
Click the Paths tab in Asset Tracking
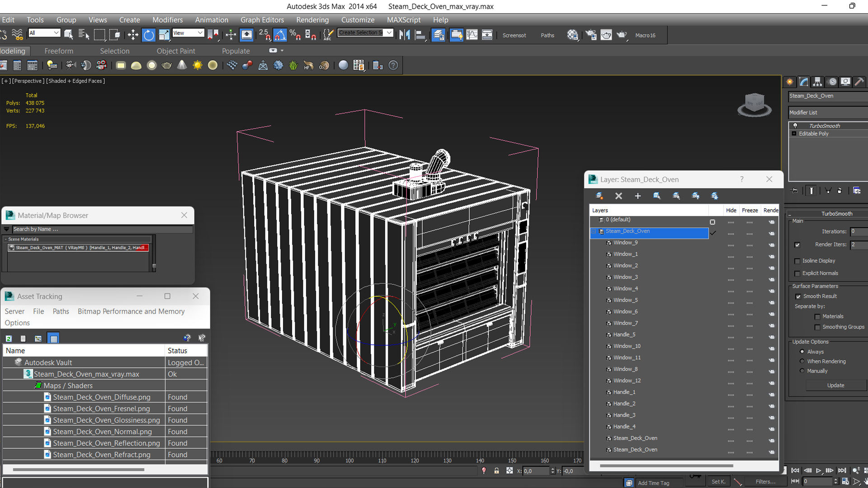point(61,311)
